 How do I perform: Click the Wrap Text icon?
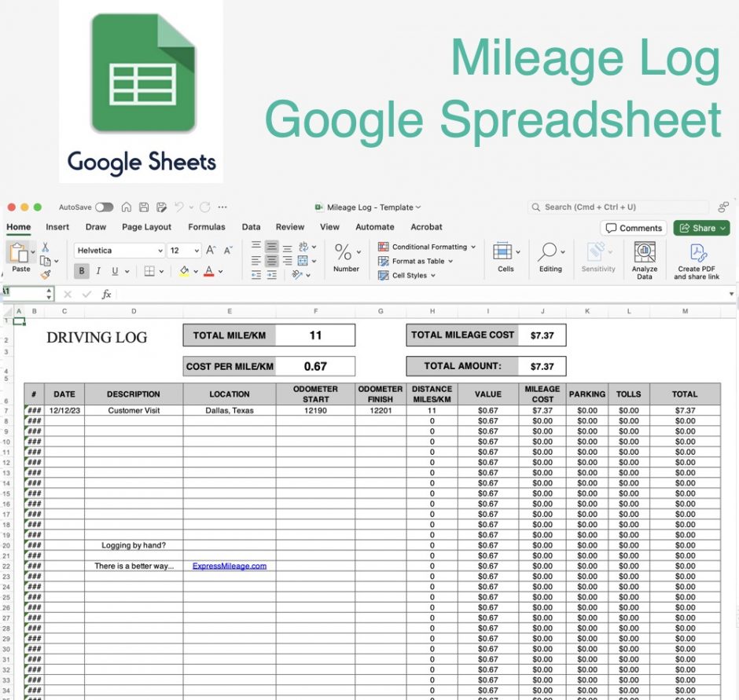[303, 247]
